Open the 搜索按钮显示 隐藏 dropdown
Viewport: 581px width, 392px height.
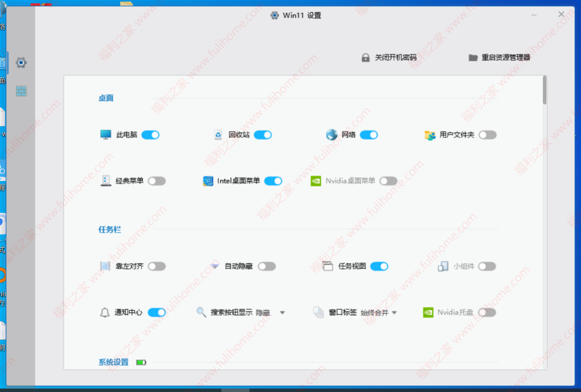click(x=283, y=312)
